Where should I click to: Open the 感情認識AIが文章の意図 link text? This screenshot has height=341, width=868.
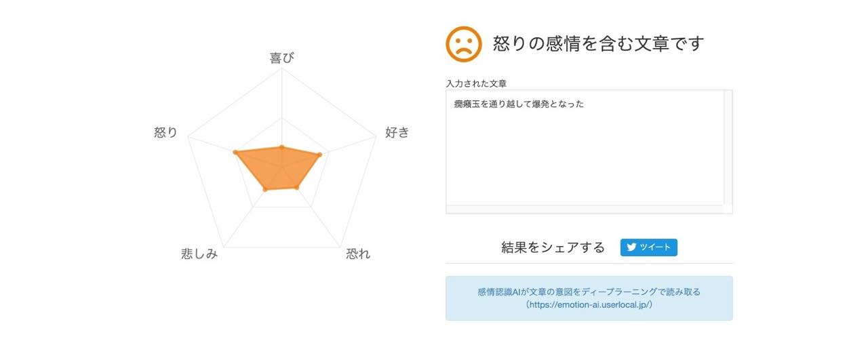pos(589,292)
